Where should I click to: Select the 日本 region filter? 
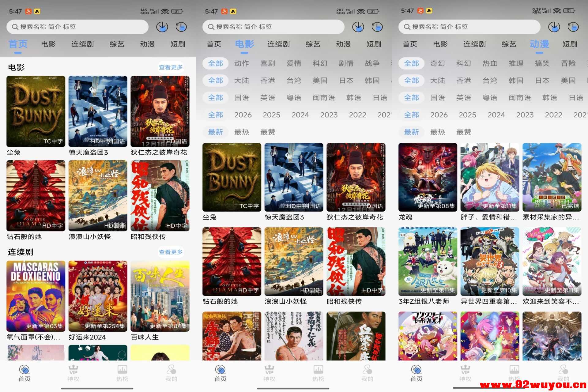(346, 81)
